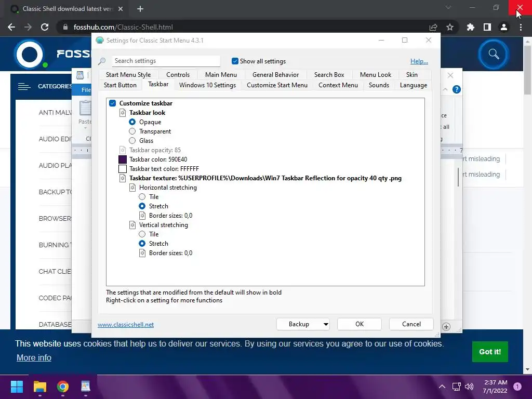
Task: Accept cookies with Got it button
Action: [x=490, y=352]
